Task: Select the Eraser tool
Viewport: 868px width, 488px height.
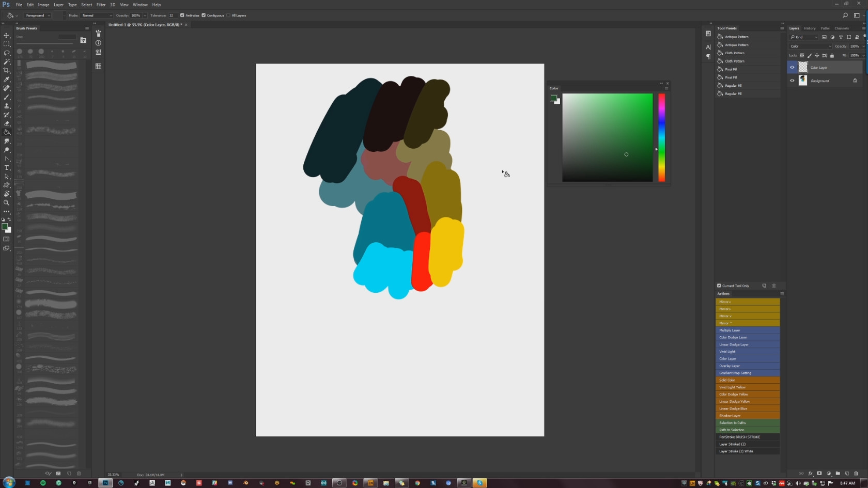Action: pos(7,123)
